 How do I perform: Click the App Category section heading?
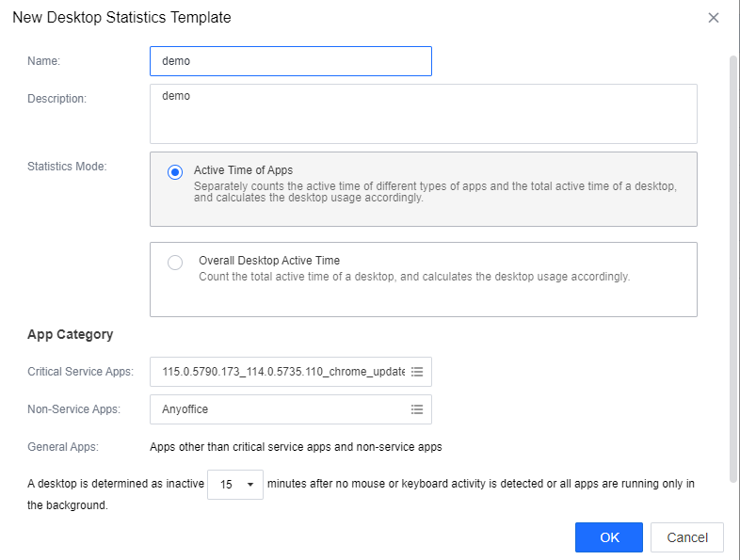click(71, 334)
